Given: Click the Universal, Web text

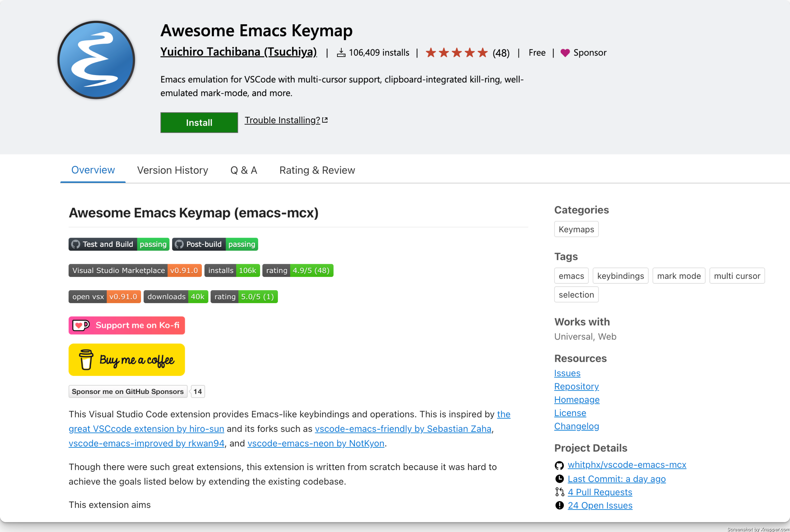Looking at the screenshot, I should (x=585, y=336).
